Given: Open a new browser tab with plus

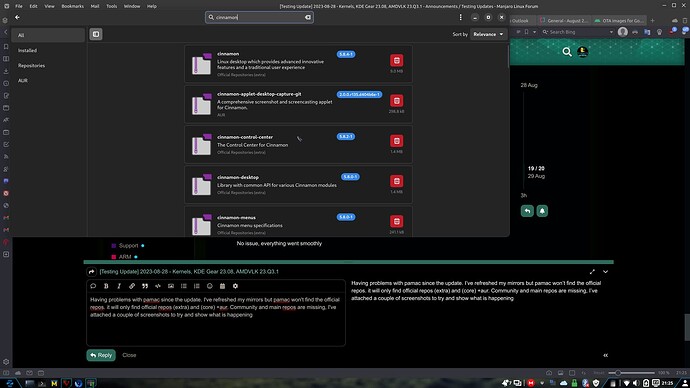Looking at the screenshot, I should point(652,21).
